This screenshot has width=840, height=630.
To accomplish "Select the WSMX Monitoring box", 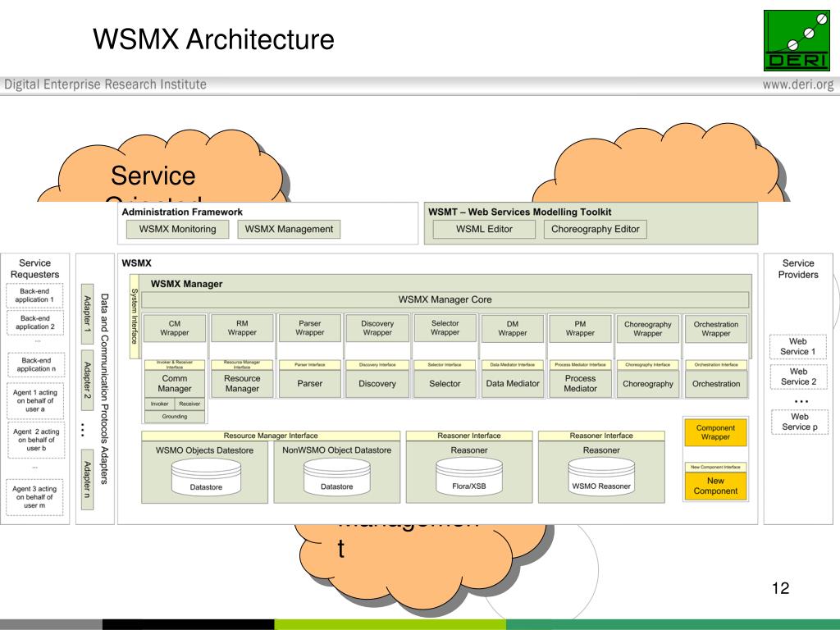I will [x=177, y=230].
